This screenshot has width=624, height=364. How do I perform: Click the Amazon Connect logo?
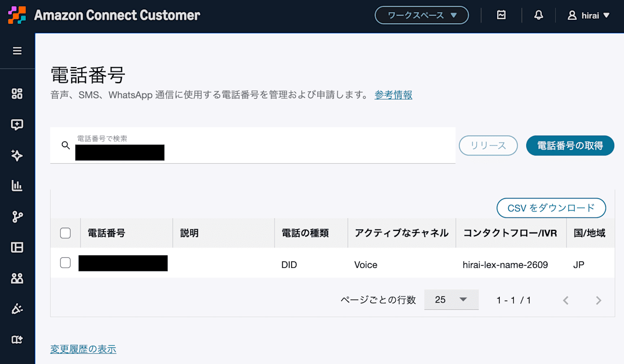[17, 16]
